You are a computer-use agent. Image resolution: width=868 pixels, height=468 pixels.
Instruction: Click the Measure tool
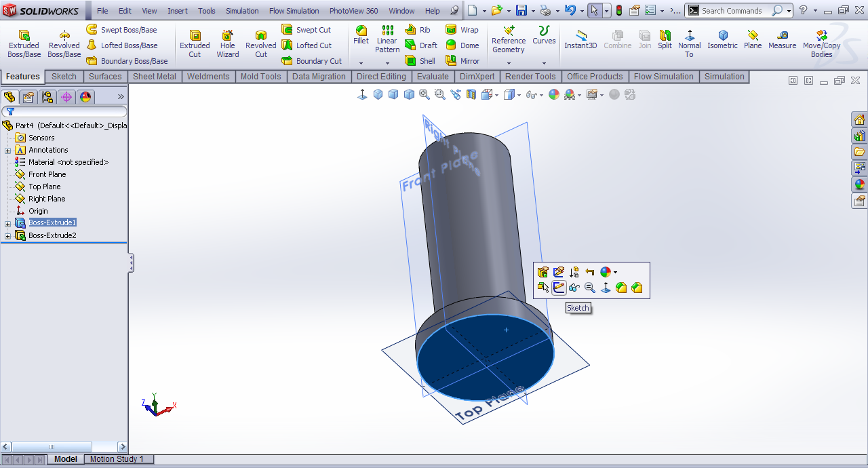[x=782, y=40]
